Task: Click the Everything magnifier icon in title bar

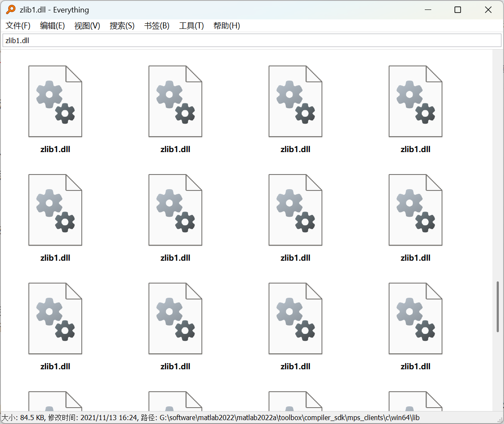Action: coord(11,9)
